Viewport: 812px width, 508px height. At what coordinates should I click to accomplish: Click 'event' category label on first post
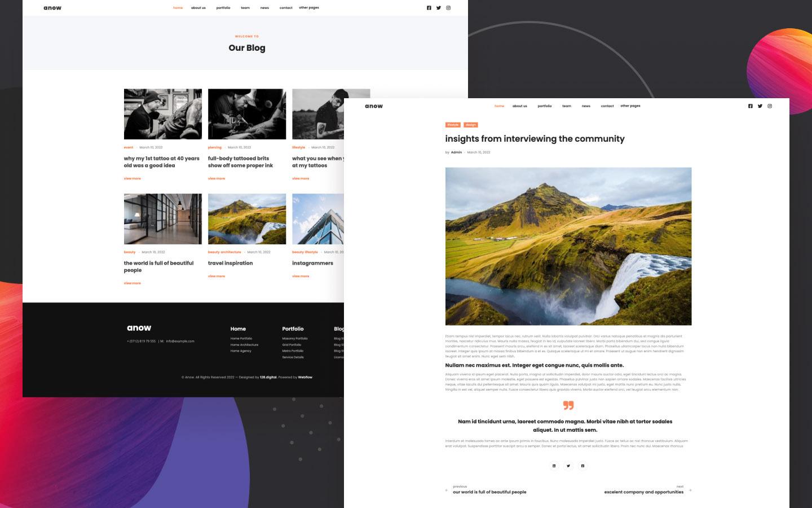click(x=129, y=147)
